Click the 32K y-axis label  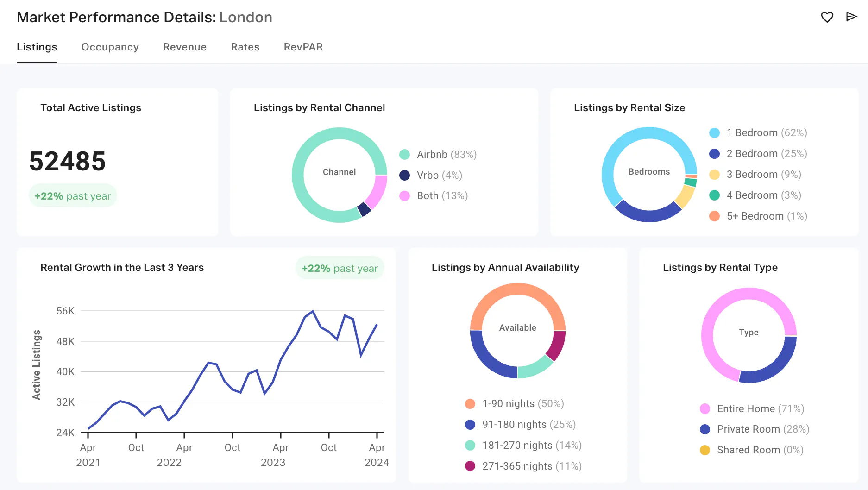(65, 402)
